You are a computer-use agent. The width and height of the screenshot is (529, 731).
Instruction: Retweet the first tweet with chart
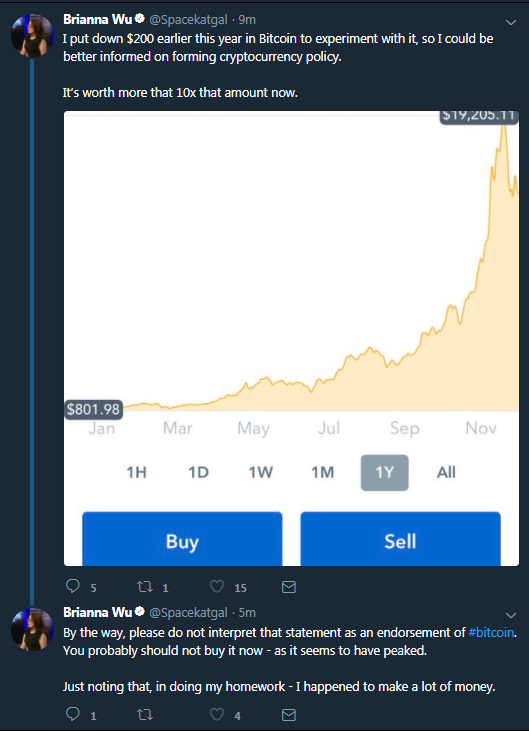[145, 586]
